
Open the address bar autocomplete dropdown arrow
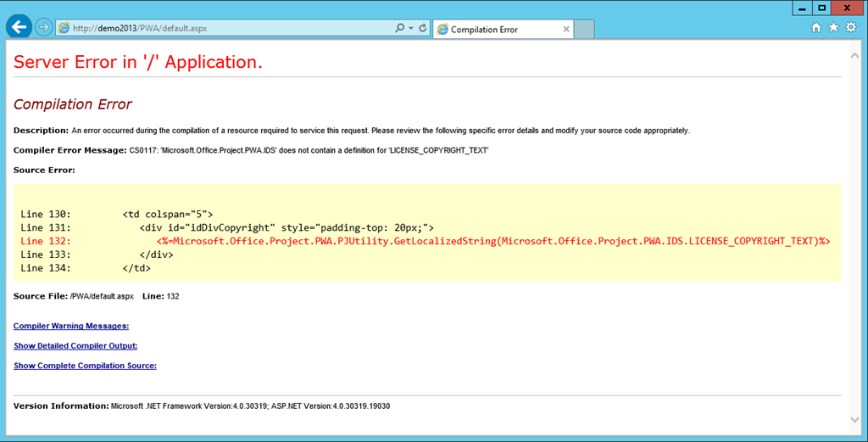[411, 28]
